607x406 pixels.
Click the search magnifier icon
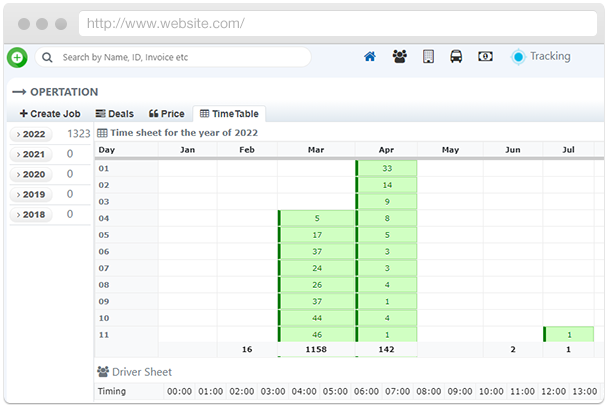(48, 58)
